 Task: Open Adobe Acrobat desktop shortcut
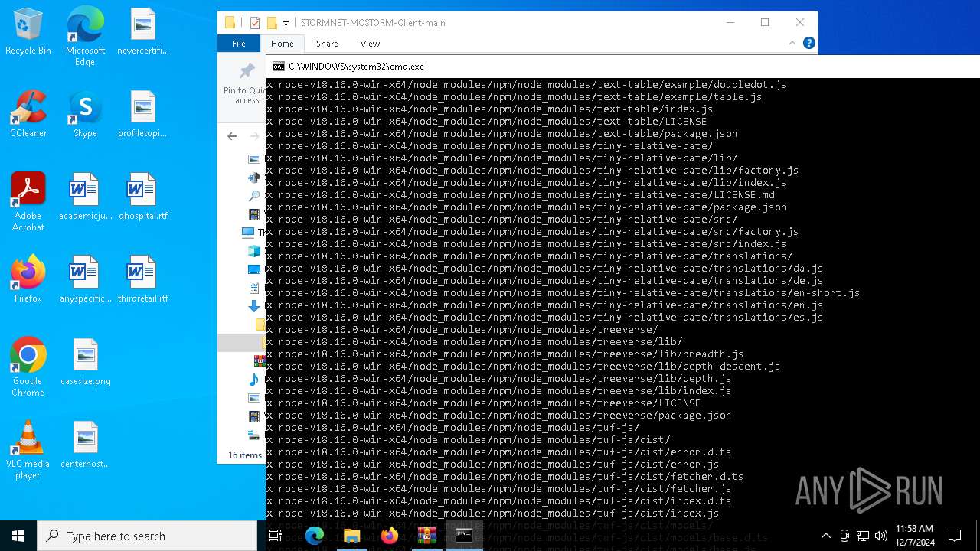[28, 203]
